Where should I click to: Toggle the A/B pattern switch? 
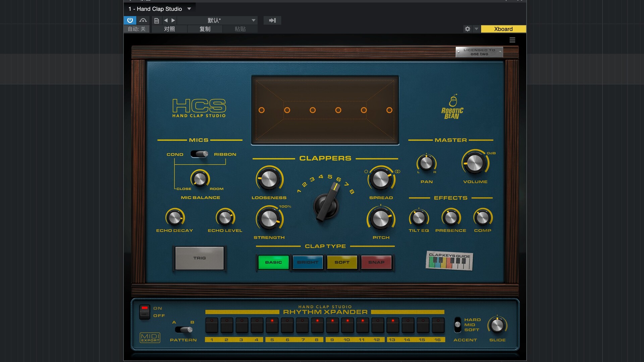[x=184, y=329]
